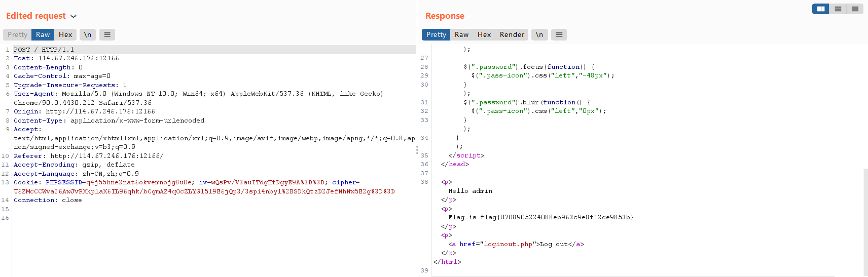
Task: Switch response view to Raw tab
Action: point(461,34)
